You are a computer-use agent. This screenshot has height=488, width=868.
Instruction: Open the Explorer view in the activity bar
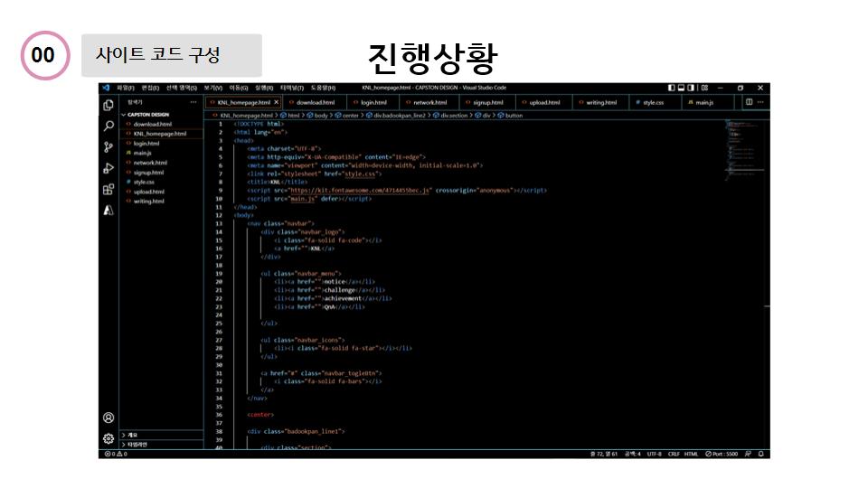pyautogui.click(x=108, y=105)
